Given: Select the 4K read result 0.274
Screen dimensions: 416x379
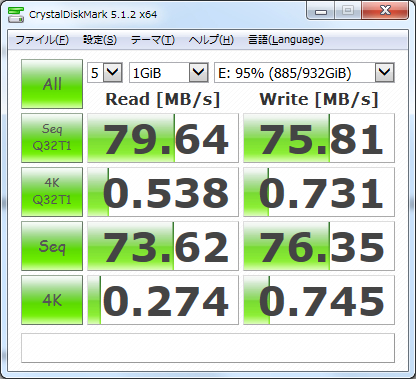Looking at the screenshot, I should pos(163,300).
